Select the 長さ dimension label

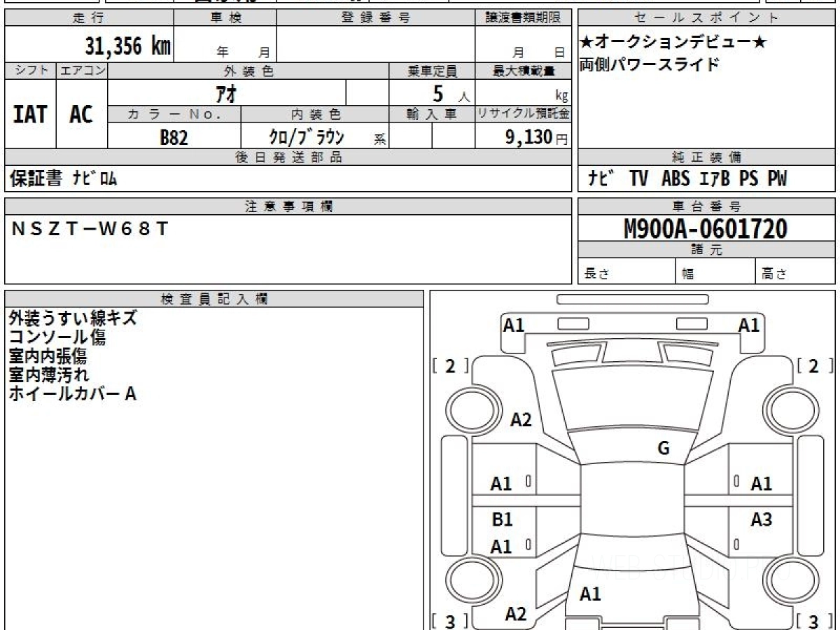coord(597,274)
